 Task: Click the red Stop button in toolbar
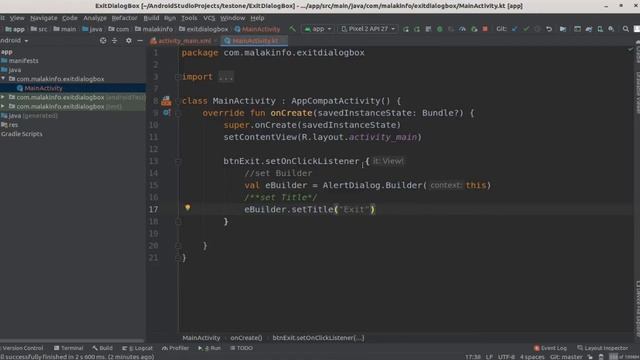pyautogui.click(x=485, y=29)
